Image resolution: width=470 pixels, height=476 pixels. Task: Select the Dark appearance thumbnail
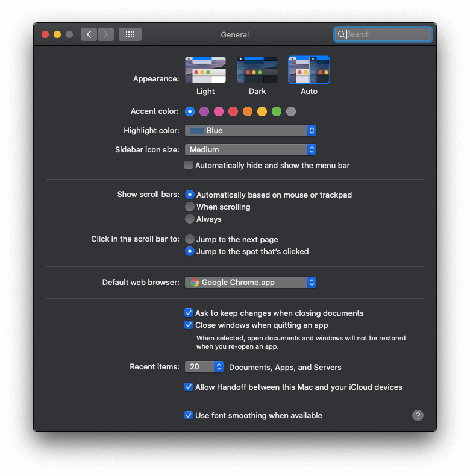(257, 70)
